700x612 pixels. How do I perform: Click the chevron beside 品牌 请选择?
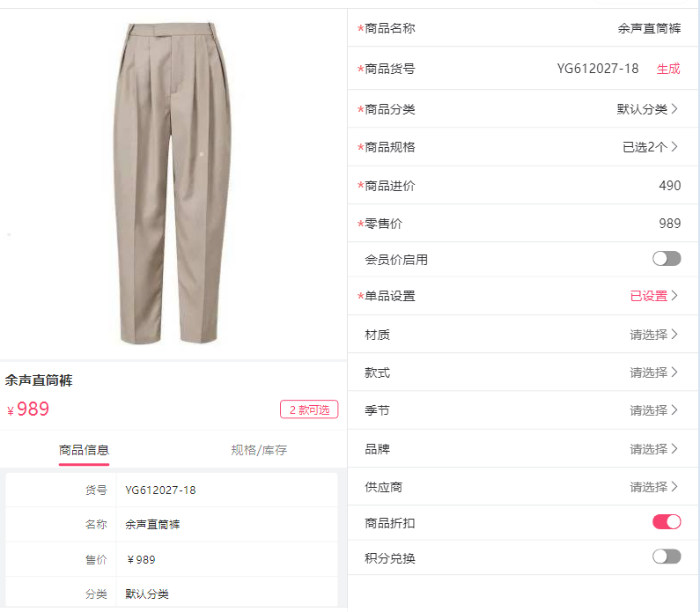(x=674, y=448)
